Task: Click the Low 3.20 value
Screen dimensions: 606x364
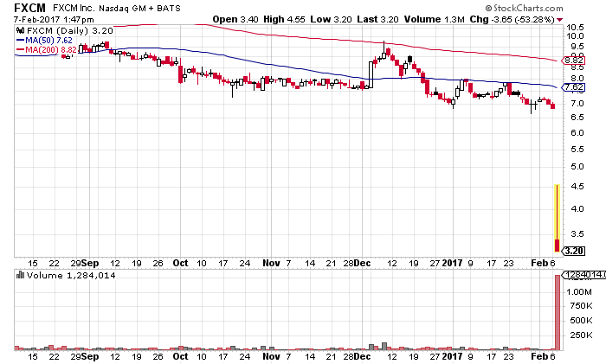Action: click(x=331, y=19)
